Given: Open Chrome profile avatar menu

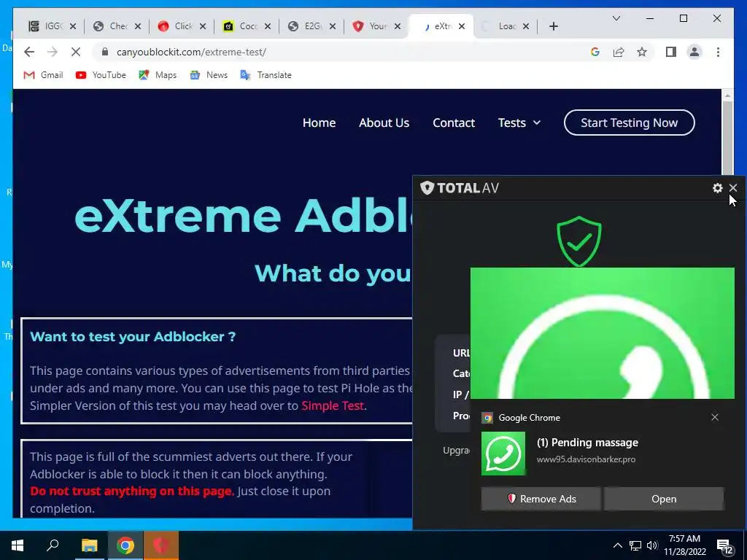Looking at the screenshot, I should [694, 52].
